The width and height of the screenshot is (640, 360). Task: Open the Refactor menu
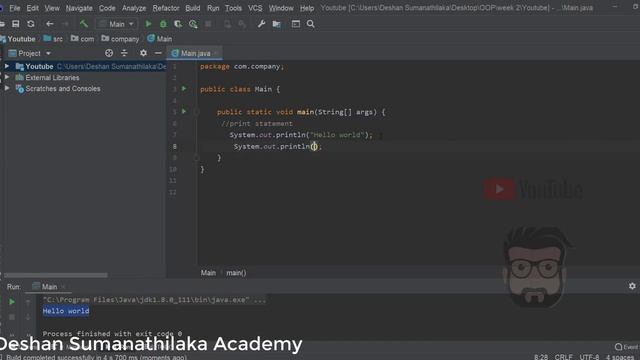point(166,8)
